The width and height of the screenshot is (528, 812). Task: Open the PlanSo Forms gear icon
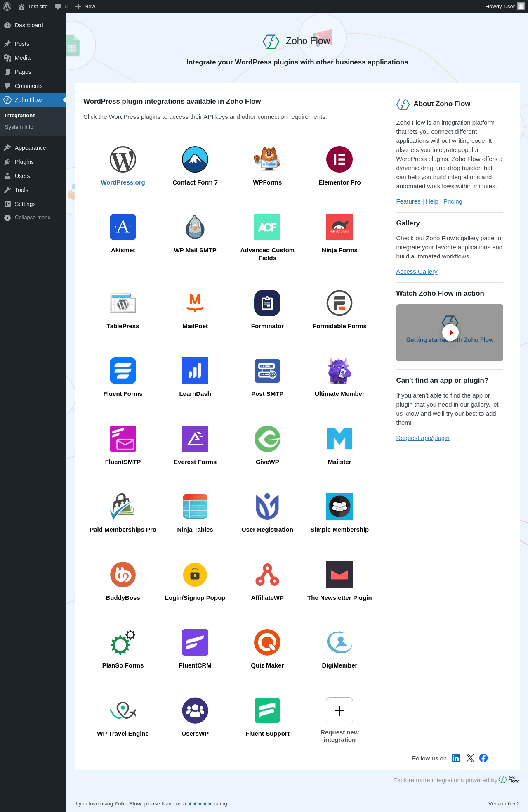[123, 642]
